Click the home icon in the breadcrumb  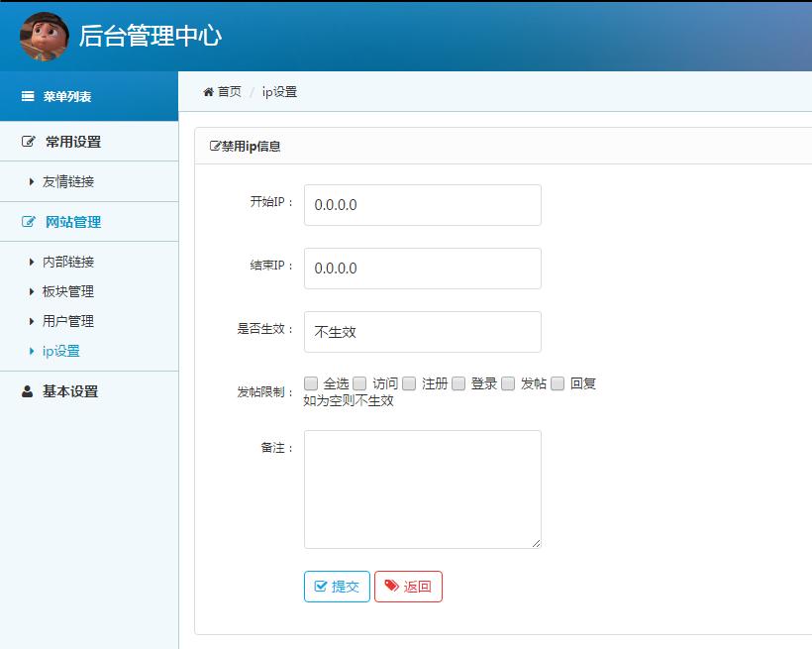207,92
